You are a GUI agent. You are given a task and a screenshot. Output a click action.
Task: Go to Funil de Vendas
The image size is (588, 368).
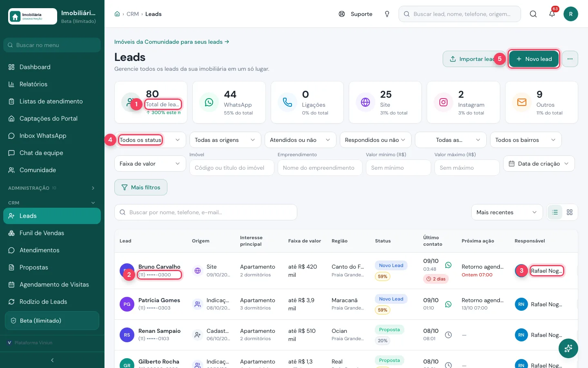click(x=52, y=233)
